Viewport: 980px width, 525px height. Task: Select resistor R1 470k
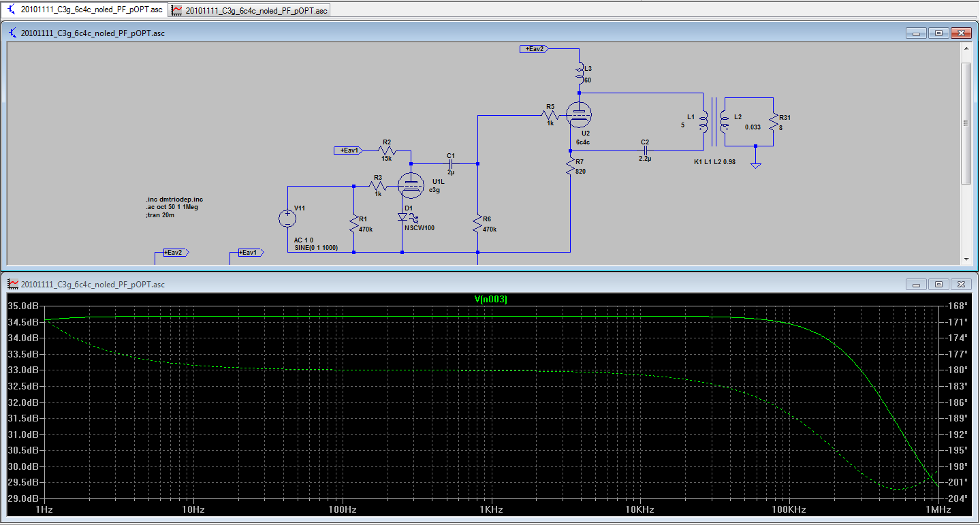click(353, 223)
